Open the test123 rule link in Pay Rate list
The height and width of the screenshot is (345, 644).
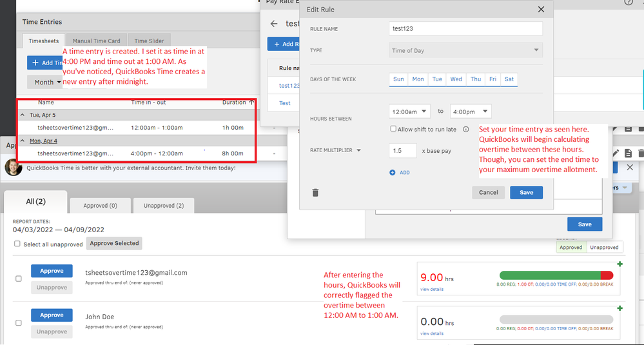pos(289,85)
